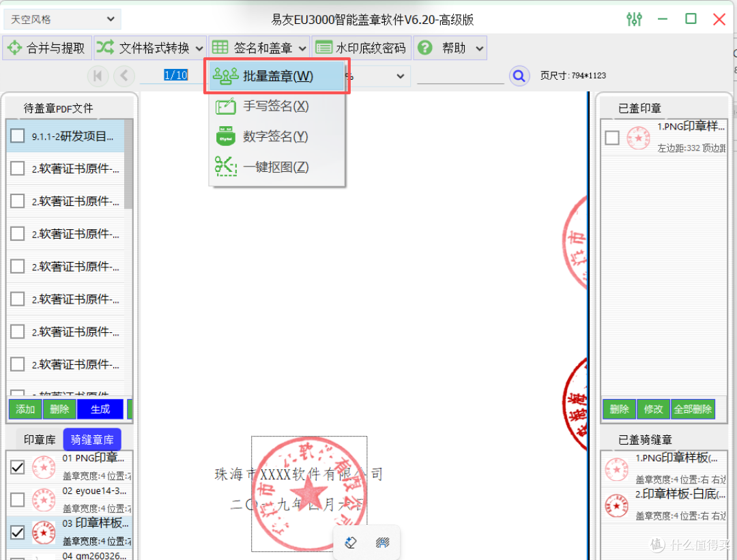Click seal thumbnail in 已盖印章 list
Image resolution: width=737 pixels, height=560 pixels.
click(x=638, y=138)
